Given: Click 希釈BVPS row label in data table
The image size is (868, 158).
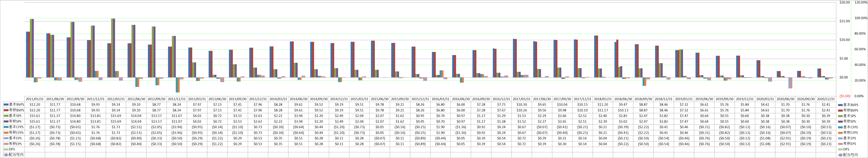Looking at the screenshot, I should 16,110.
